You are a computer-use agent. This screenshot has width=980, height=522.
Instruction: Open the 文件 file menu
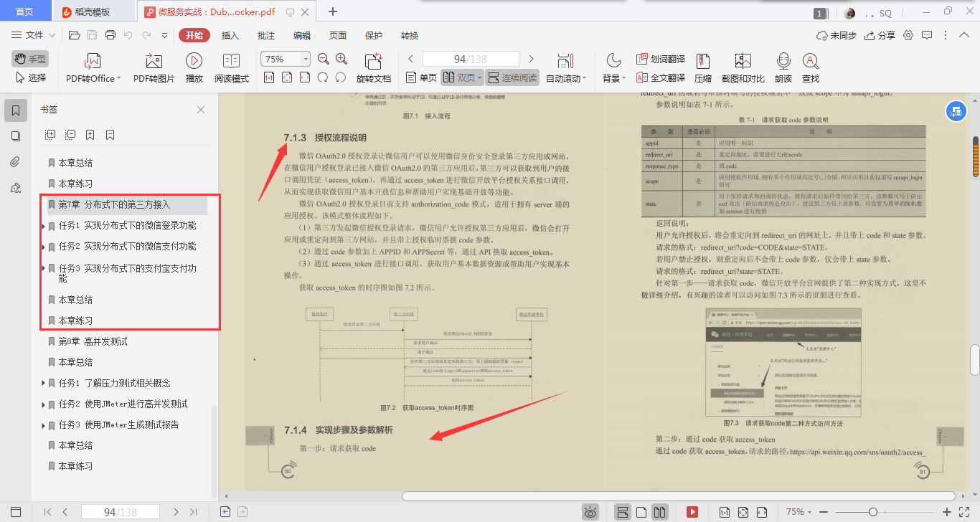[34, 35]
